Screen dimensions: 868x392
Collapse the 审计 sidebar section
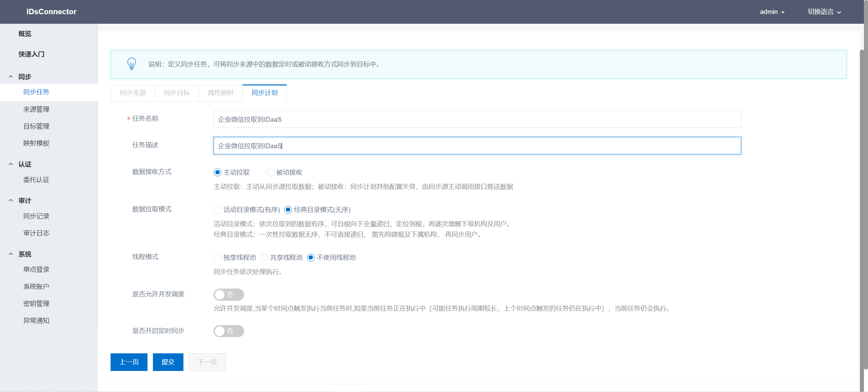(x=11, y=200)
